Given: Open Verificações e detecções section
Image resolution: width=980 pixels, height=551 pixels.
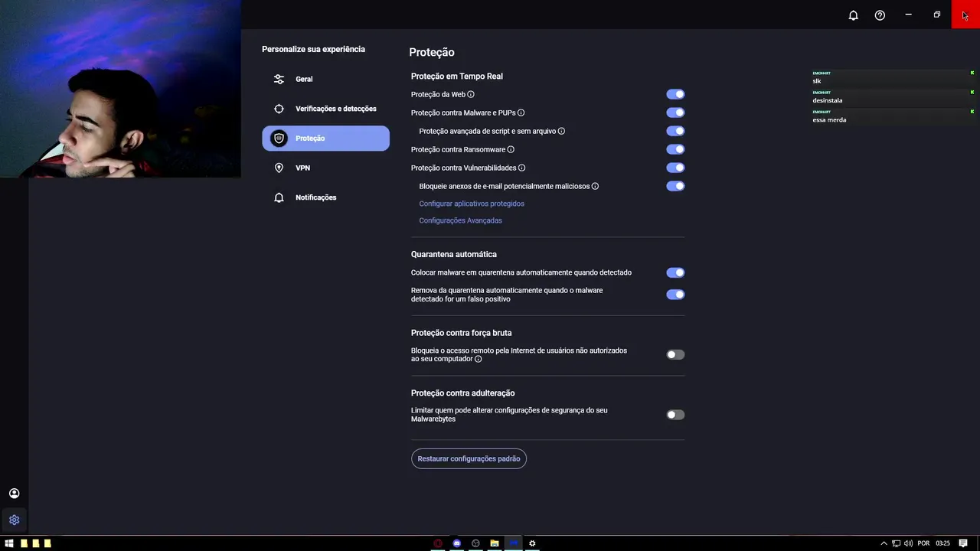Looking at the screenshot, I should pos(325,109).
